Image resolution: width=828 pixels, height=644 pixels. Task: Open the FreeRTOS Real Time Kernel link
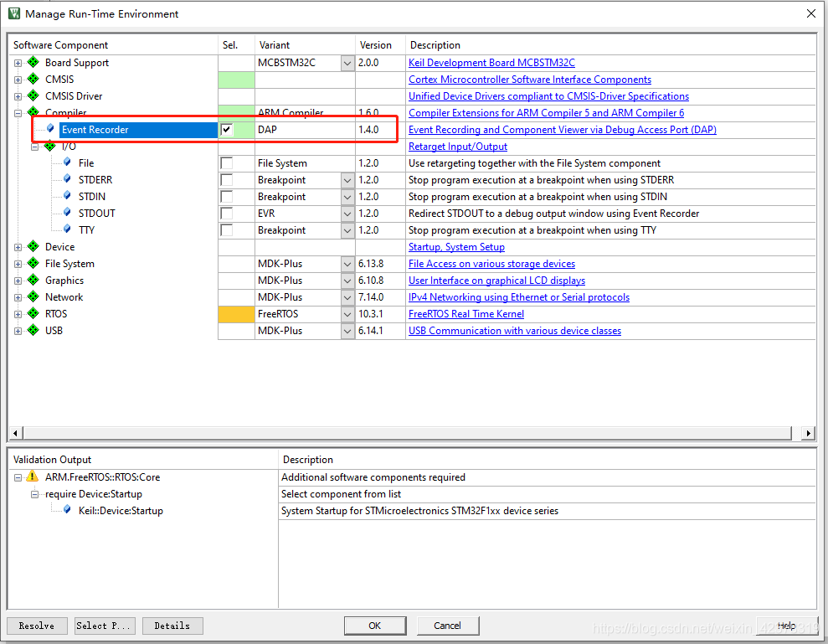(x=466, y=314)
